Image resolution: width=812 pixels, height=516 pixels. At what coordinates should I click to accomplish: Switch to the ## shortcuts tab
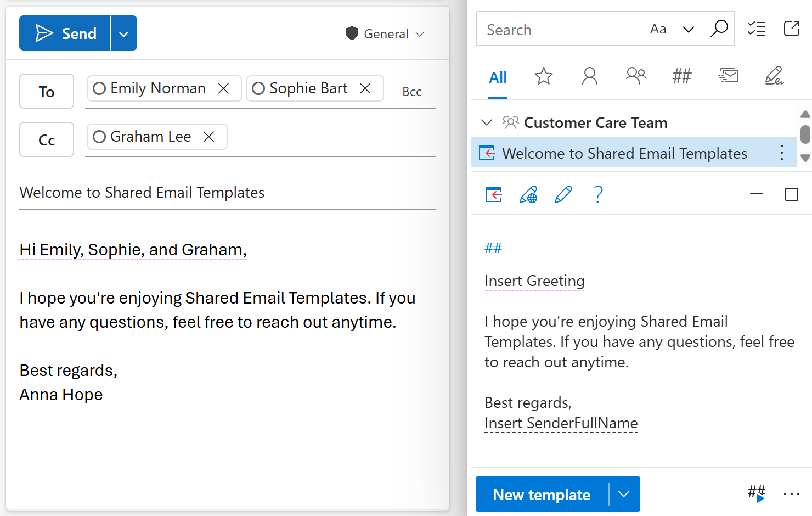(682, 76)
